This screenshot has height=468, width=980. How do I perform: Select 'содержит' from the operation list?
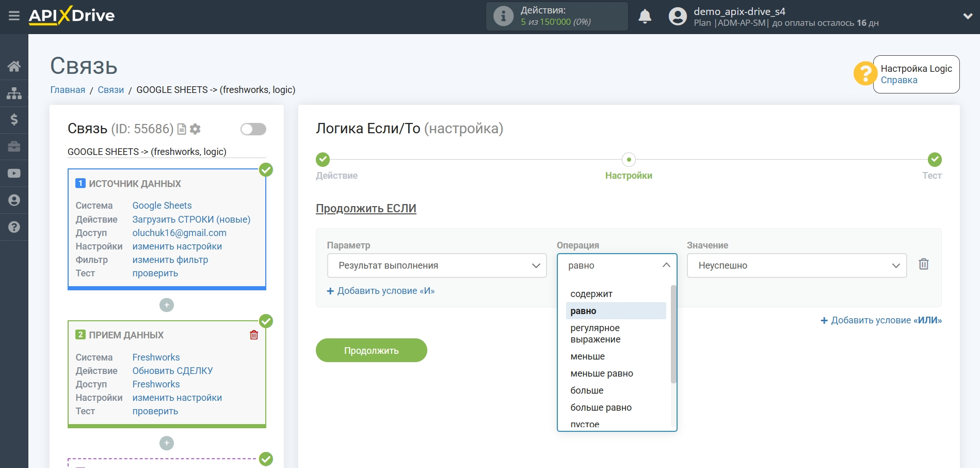tap(591, 294)
